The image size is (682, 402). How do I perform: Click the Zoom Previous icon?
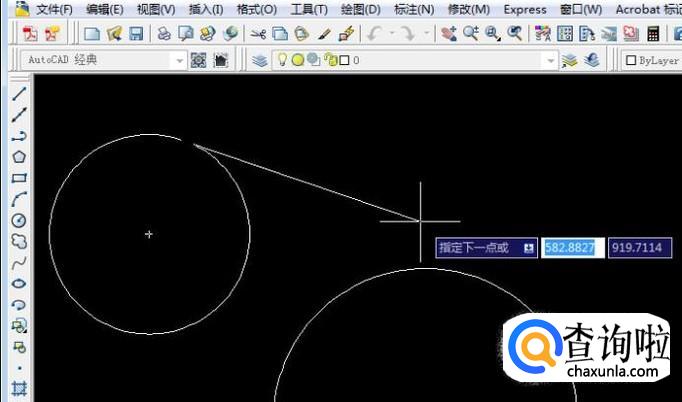(x=515, y=34)
